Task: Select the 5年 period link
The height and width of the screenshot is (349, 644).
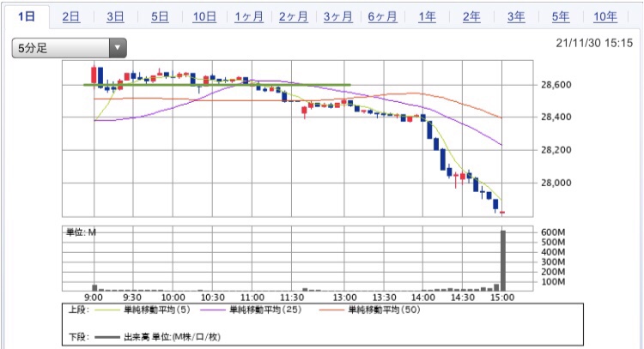Action: pyautogui.click(x=561, y=17)
